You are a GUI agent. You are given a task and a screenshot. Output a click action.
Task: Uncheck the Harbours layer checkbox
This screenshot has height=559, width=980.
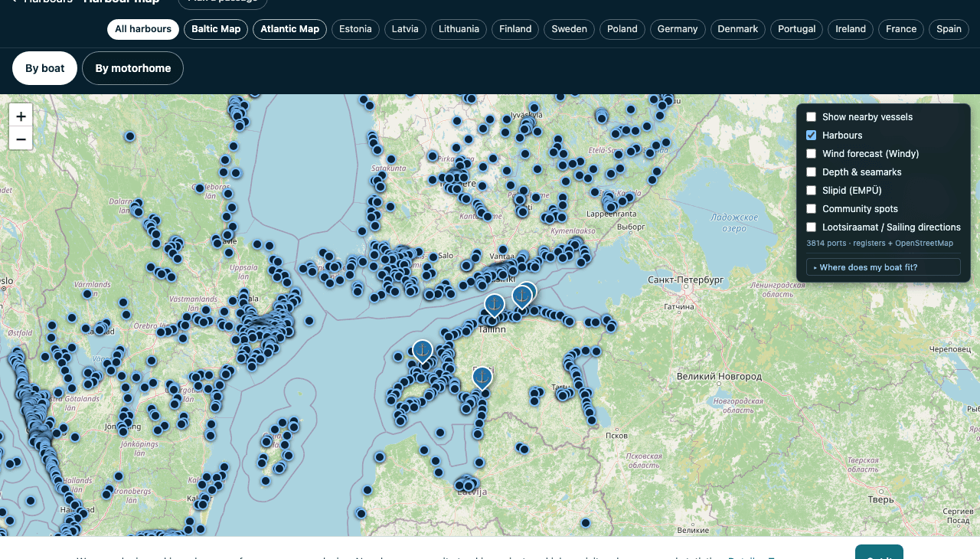point(812,136)
